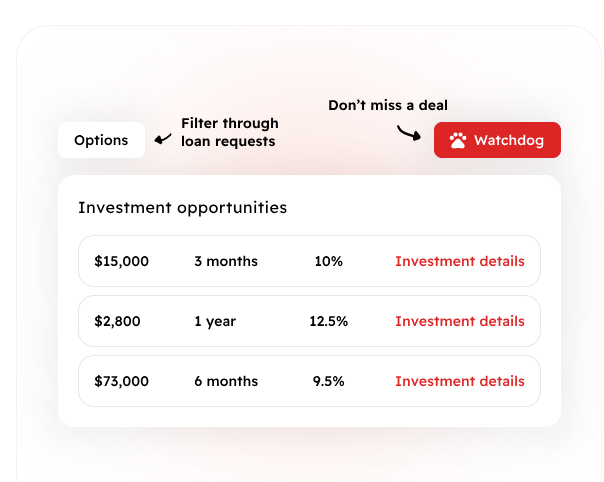Open the Options filter button

point(101,140)
